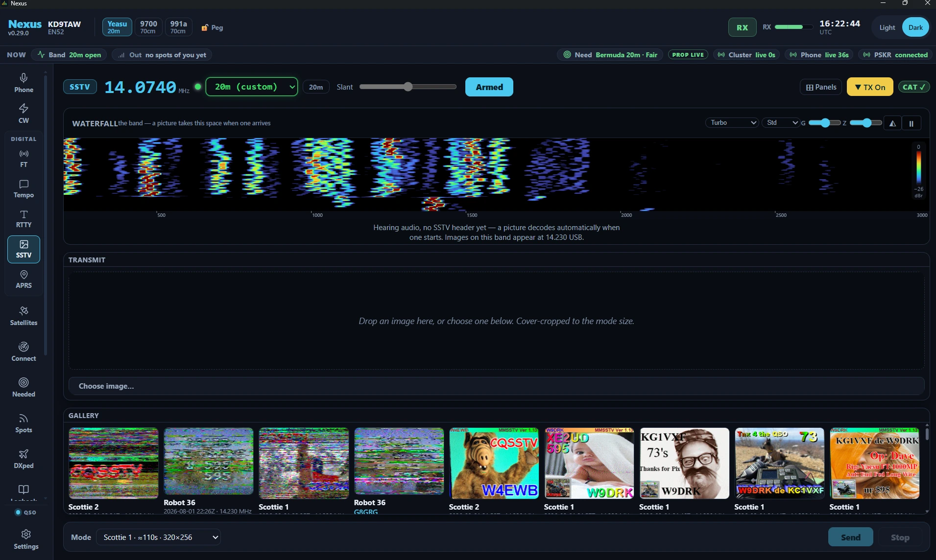Open the W4EWB CQSSTV gallery image
Viewport: 936px width, 560px height.
tap(494, 463)
